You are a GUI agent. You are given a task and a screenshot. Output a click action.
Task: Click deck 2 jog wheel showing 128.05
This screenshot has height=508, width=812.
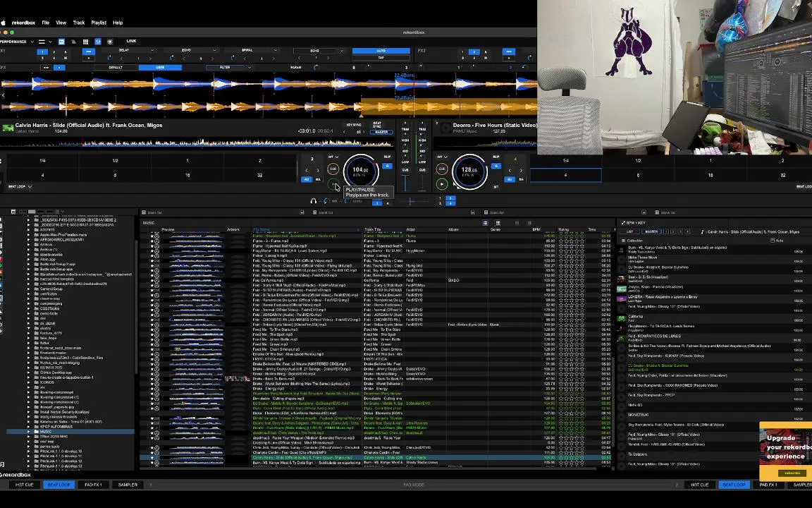(469, 171)
